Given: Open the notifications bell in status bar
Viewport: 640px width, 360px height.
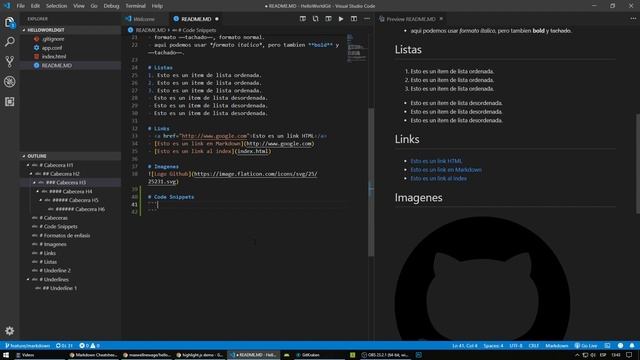Looking at the screenshot, I should (x=632, y=346).
